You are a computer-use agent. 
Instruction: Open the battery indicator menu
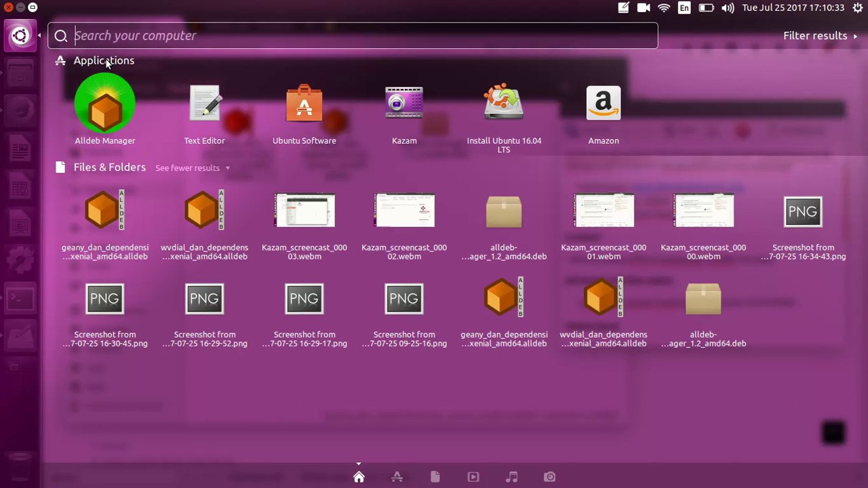click(x=706, y=8)
